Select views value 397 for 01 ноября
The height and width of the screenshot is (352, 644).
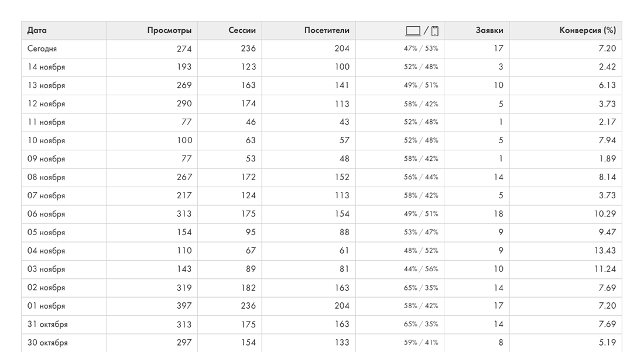click(184, 306)
